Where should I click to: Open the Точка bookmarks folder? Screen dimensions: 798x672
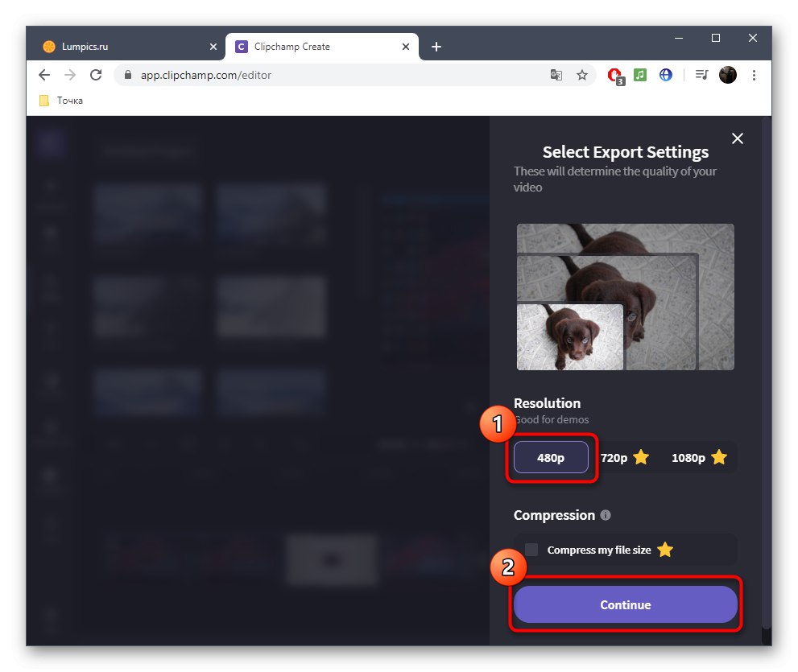tap(60, 100)
